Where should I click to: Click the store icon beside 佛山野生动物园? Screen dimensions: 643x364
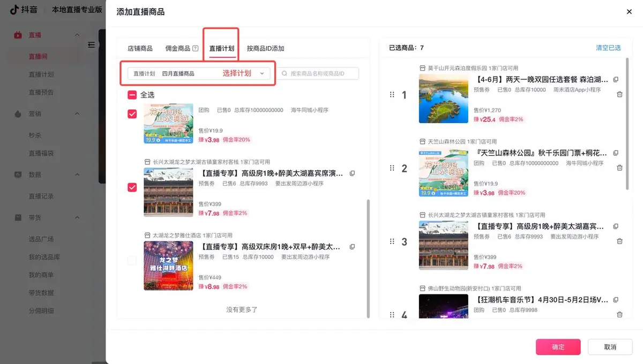click(x=422, y=289)
